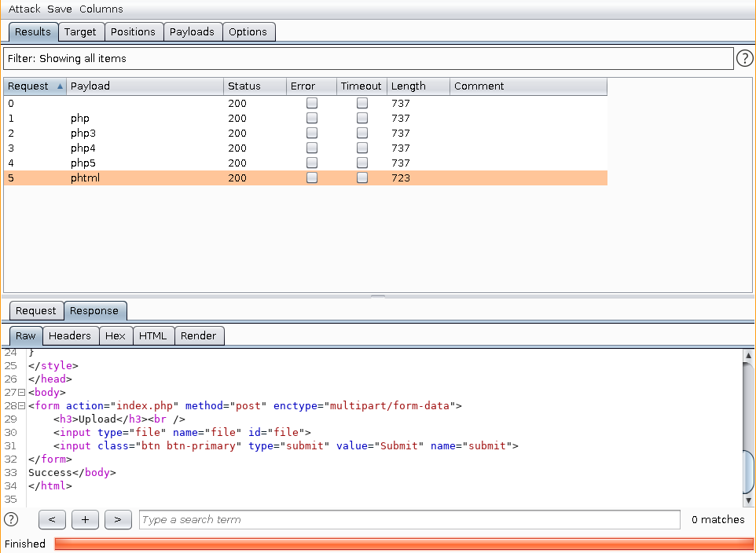Screen dimensions: 756x553
Task: Click the search help question mark icon
Action: [x=11, y=519]
